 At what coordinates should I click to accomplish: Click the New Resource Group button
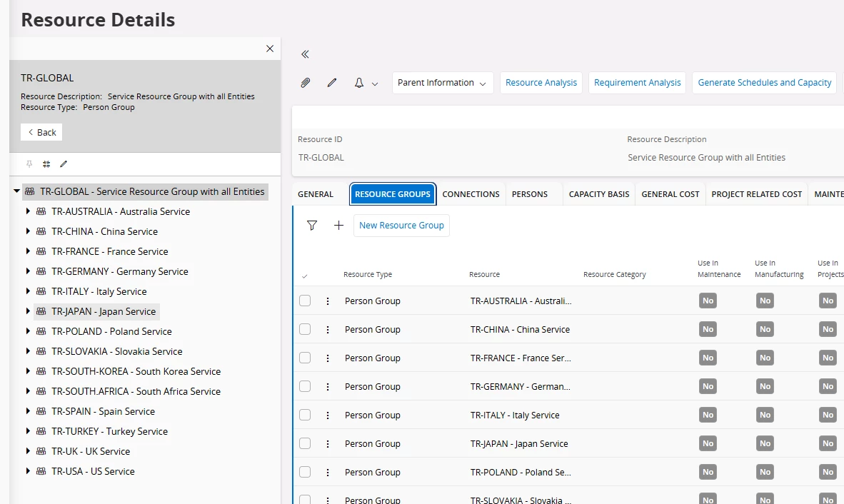click(401, 226)
